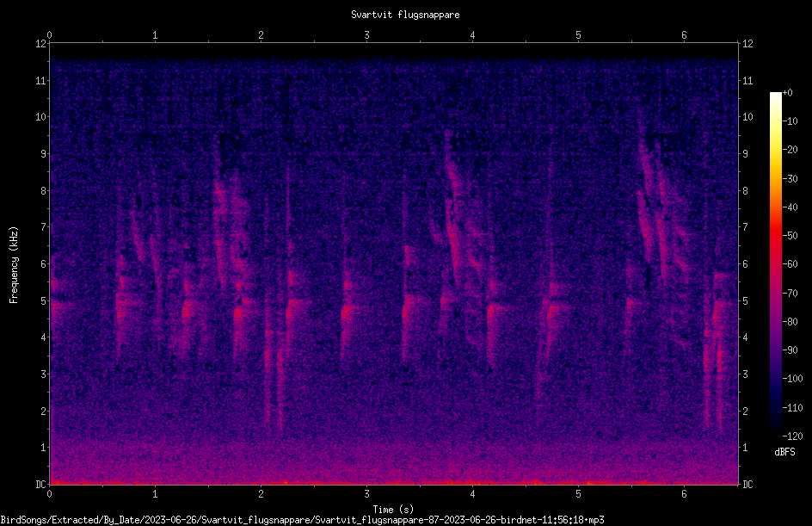Click the '10' label on the right frequency axis
The width and height of the screenshot is (812, 526).
pyautogui.click(x=747, y=117)
